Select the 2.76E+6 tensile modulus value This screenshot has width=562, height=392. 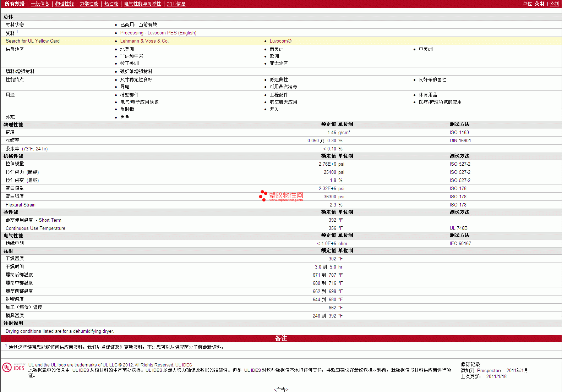click(x=327, y=164)
